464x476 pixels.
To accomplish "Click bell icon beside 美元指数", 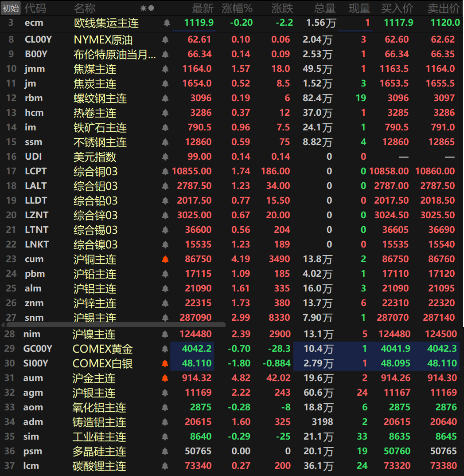I will tap(165, 157).
